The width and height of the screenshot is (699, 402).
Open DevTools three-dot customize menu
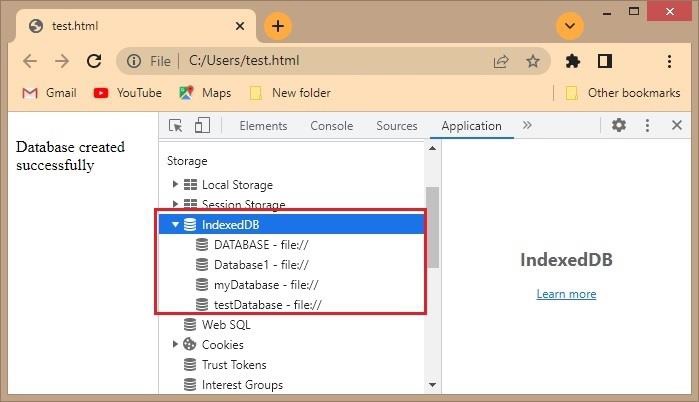pos(647,126)
